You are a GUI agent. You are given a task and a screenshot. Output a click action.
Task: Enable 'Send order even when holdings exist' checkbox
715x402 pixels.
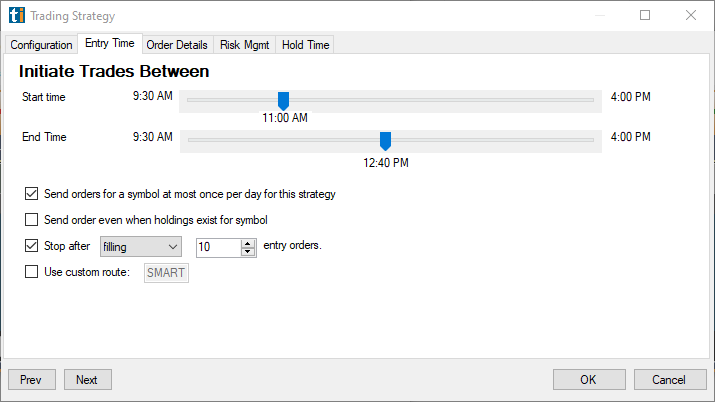(x=32, y=220)
